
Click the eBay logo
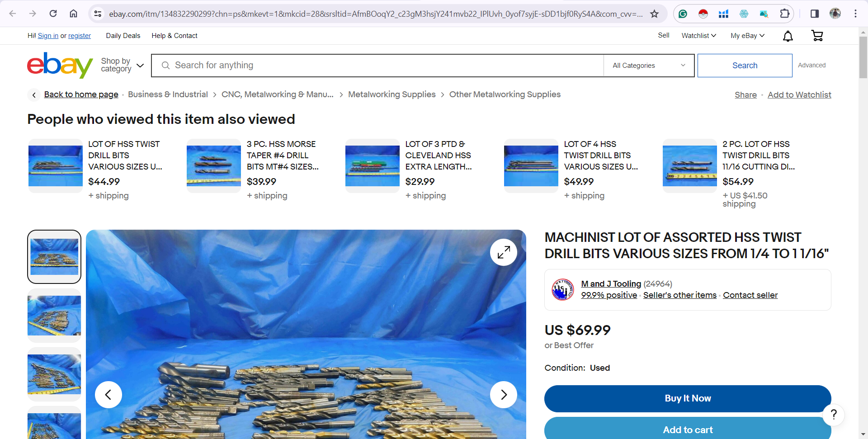pos(60,65)
